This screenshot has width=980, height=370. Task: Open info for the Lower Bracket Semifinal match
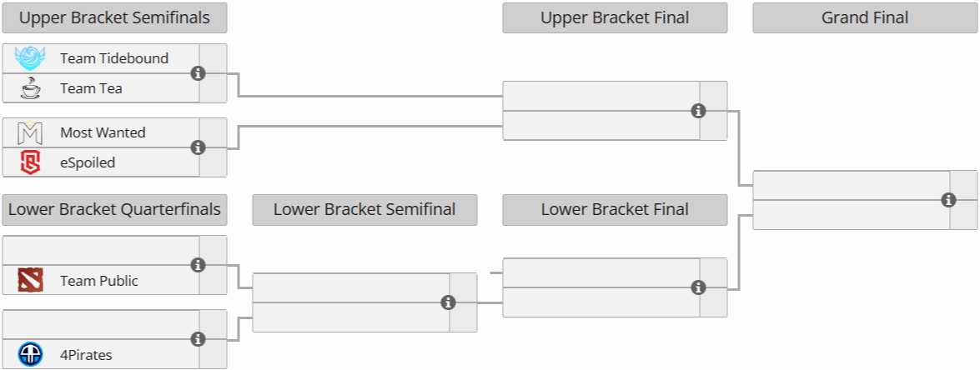pos(448,302)
